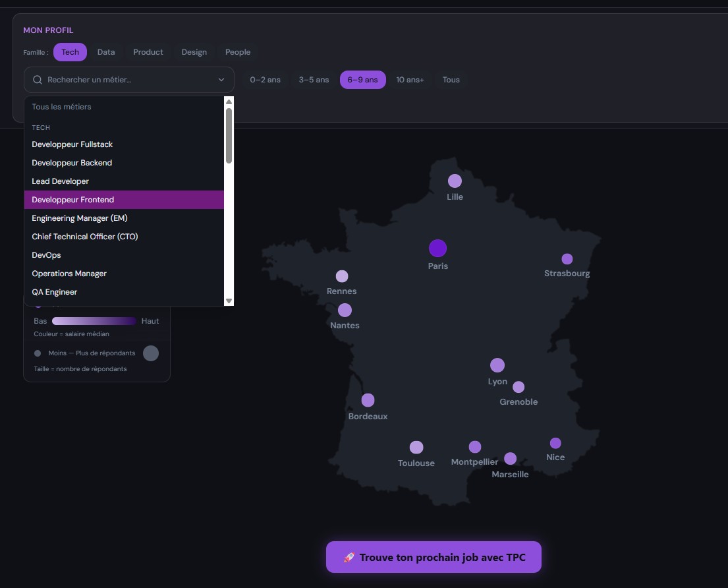
Task: Select the Nice map dot
Action: pos(555,443)
